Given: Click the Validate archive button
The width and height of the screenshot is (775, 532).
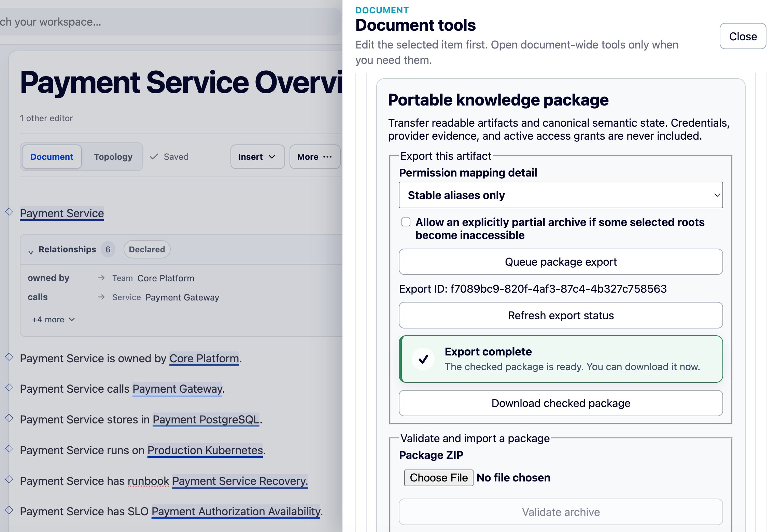Looking at the screenshot, I should (x=561, y=512).
